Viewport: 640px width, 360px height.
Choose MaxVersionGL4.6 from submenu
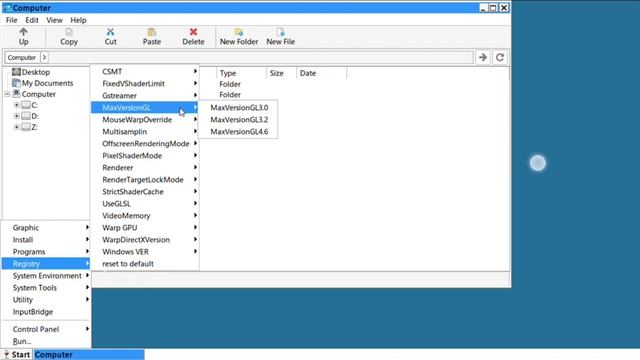(x=239, y=132)
